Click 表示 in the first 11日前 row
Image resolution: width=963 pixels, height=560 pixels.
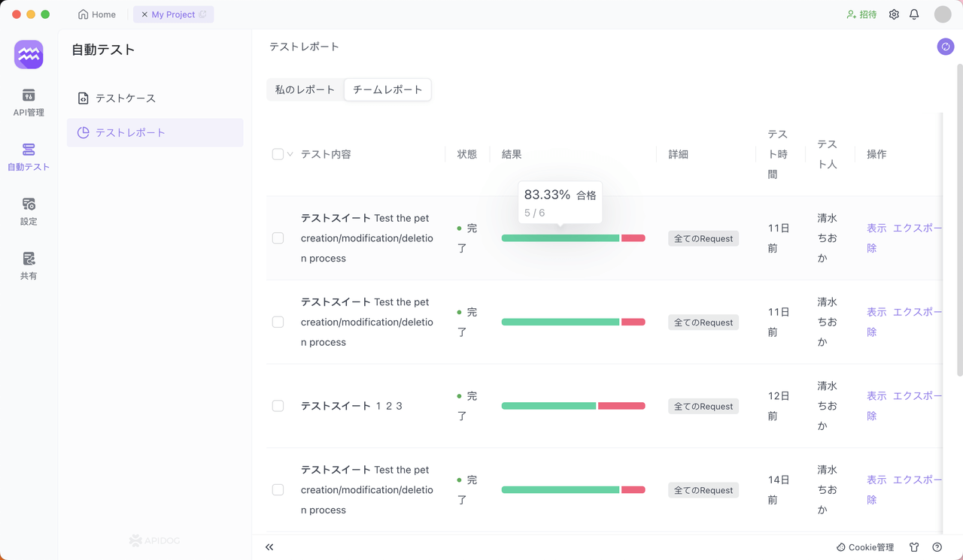tap(876, 228)
